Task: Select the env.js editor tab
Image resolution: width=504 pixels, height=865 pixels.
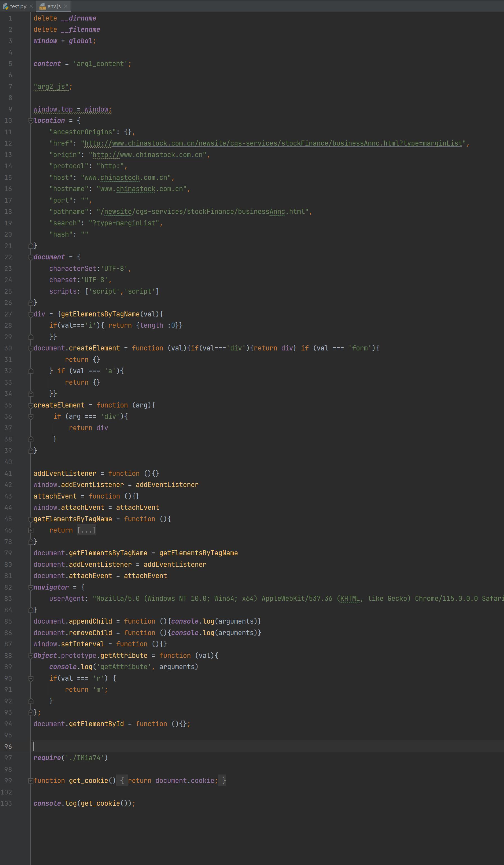Action: pyautogui.click(x=54, y=6)
